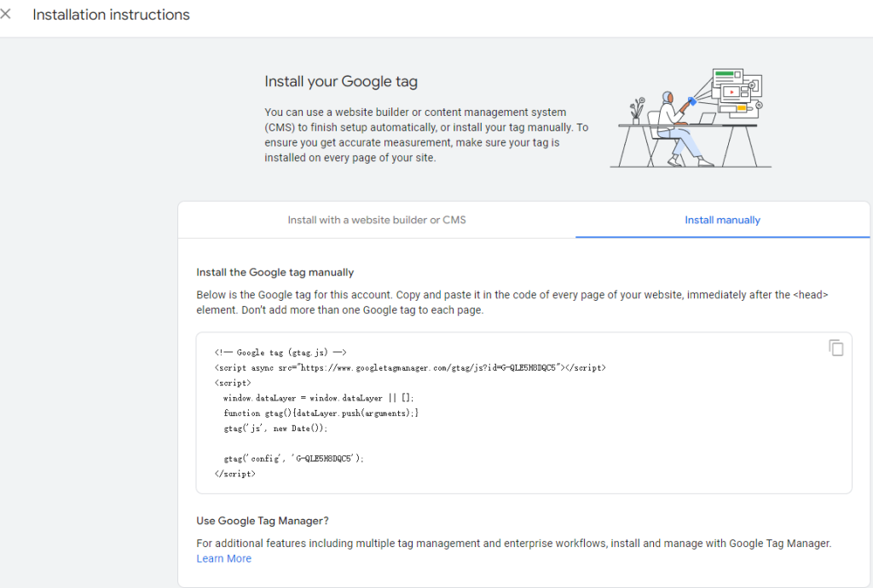Click the Install your Google tag heading
Image resolution: width=873 pixels, height=588 pixels.
click(x=340, y=82)
